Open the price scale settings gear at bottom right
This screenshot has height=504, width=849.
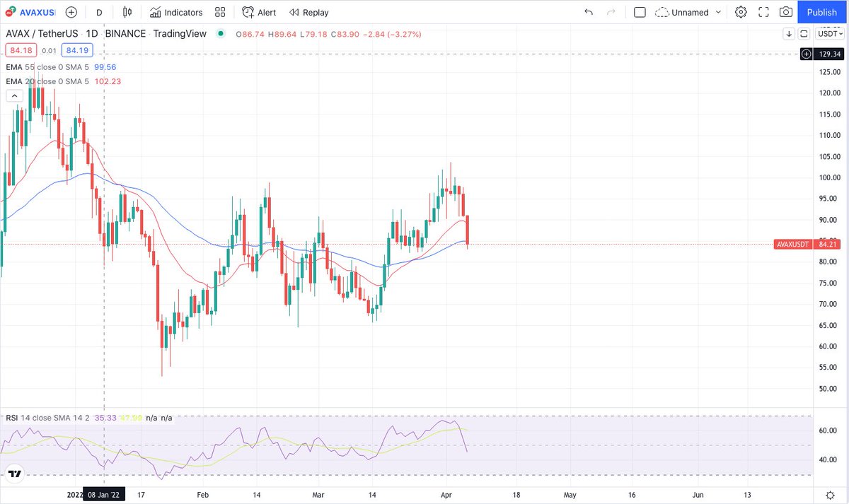pyautogui.click(x=829, y=496)
